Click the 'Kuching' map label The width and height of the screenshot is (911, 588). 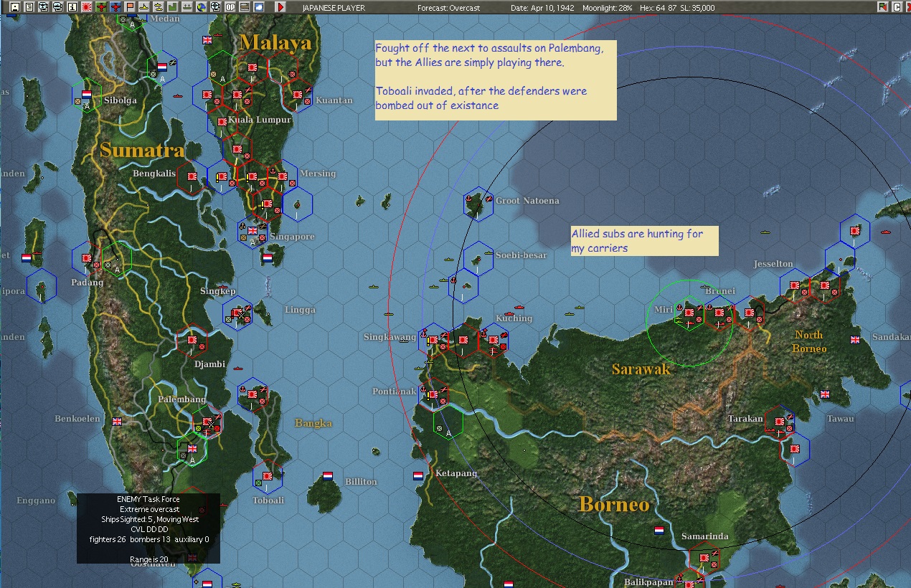coord(514,318)
